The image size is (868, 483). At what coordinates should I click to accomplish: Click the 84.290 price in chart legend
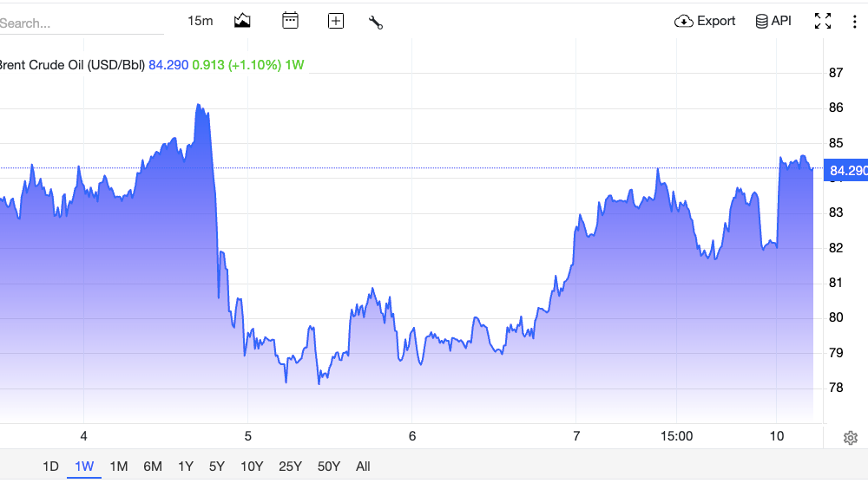168,65
